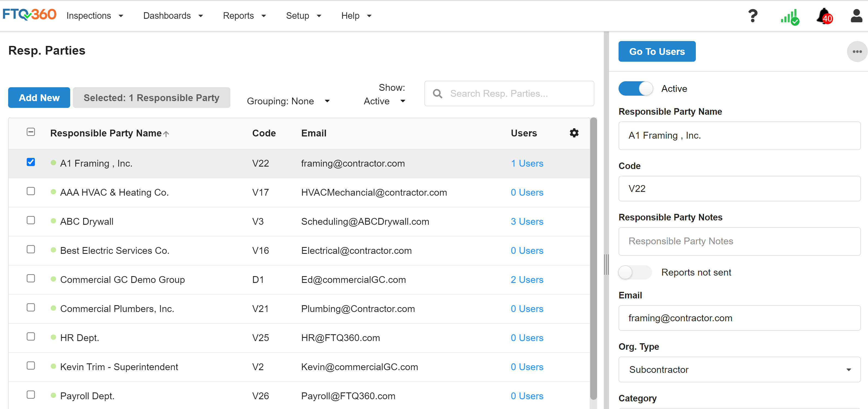868x409 pixels.
Task: Turn off the Active toggle switch
Action: [635, 89]
